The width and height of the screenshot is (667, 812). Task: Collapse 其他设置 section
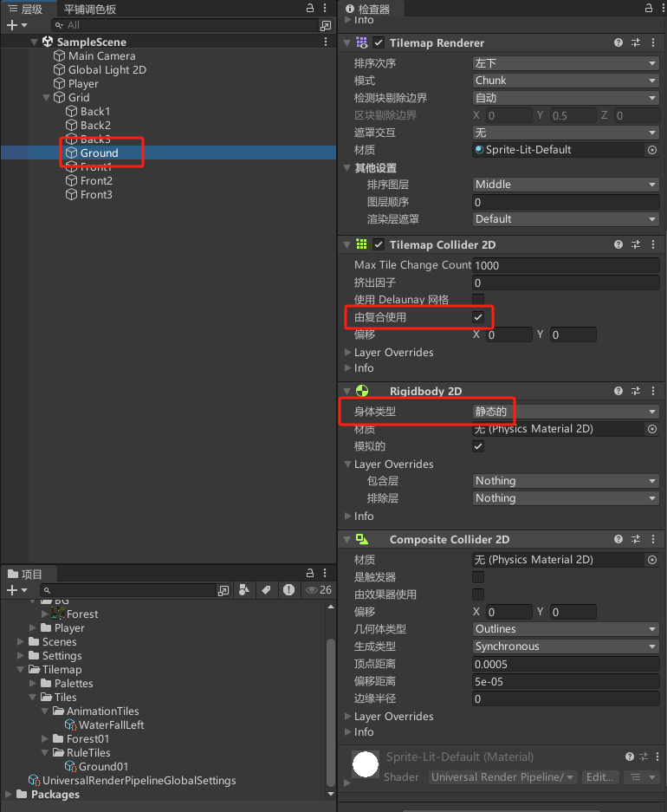347,168
